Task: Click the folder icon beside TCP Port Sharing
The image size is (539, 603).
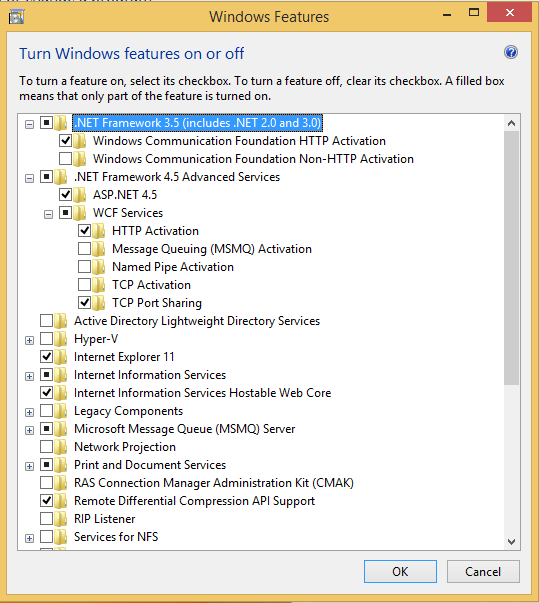Action: 99,303
